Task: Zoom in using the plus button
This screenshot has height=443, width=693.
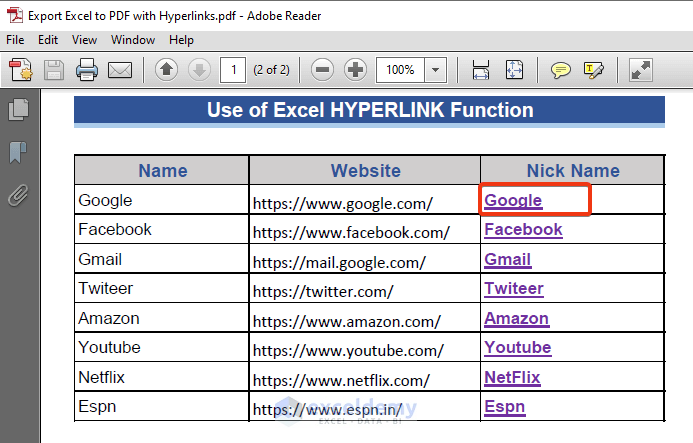Action: coord(355,70)
